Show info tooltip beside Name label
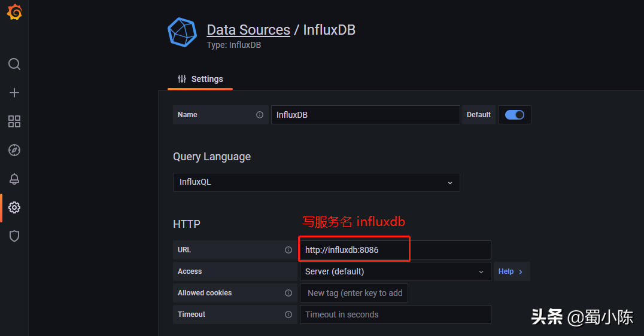644x336 pixels. (x=260, y=115)
